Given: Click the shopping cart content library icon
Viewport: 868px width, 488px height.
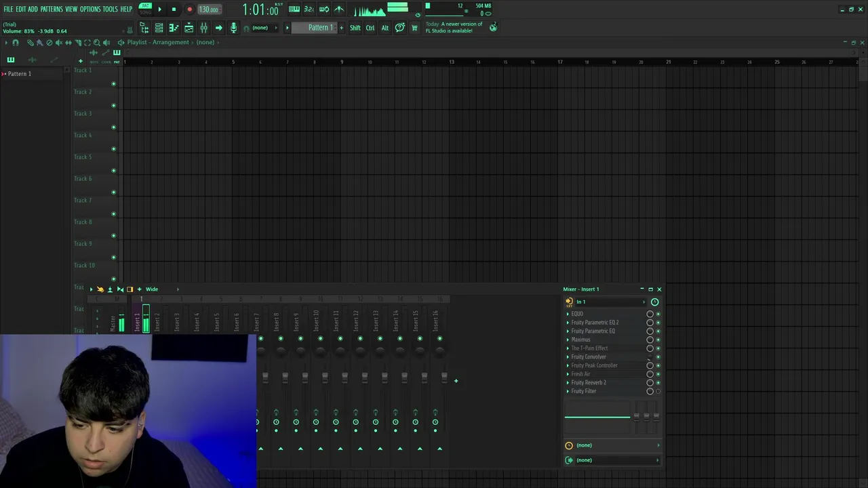Looking at the screenshot, I should 414,28.
